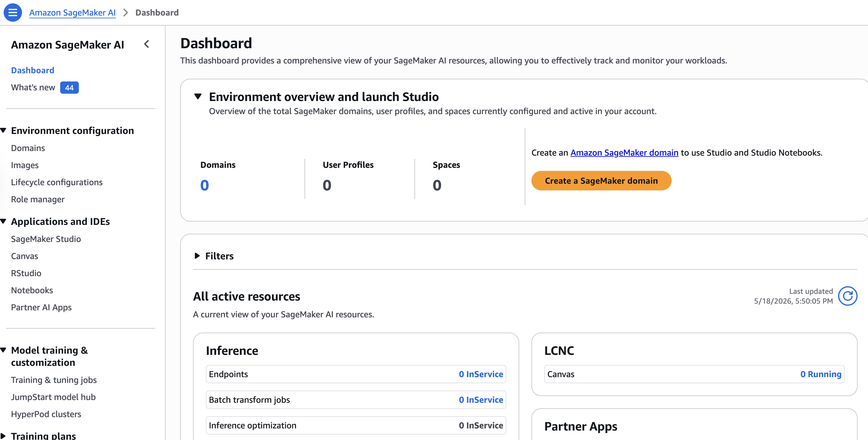Open Amazon SageMaker AI breadcrumb link
This screenshot has height=440, width=868.
click(72, 13)
